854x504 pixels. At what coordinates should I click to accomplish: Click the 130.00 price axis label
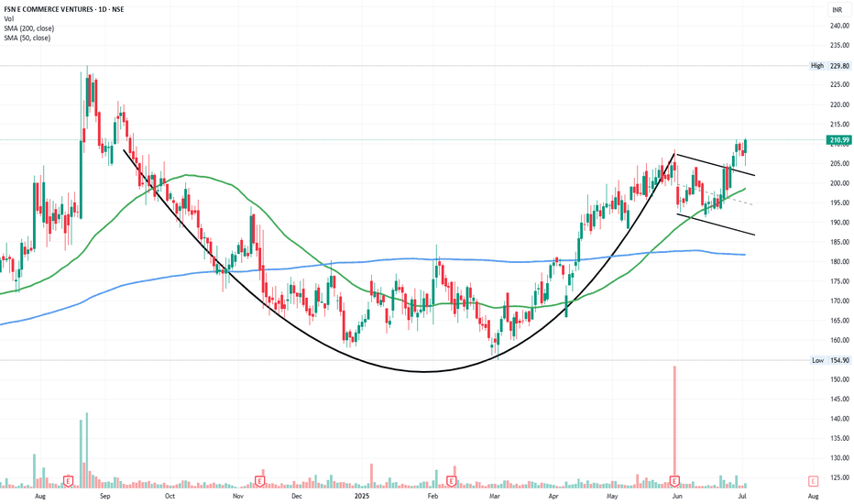[839, 457]
